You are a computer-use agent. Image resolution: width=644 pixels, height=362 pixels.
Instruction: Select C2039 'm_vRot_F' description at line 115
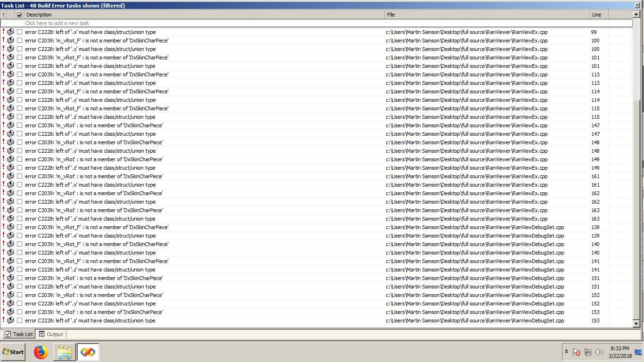[x=97, y=108]
